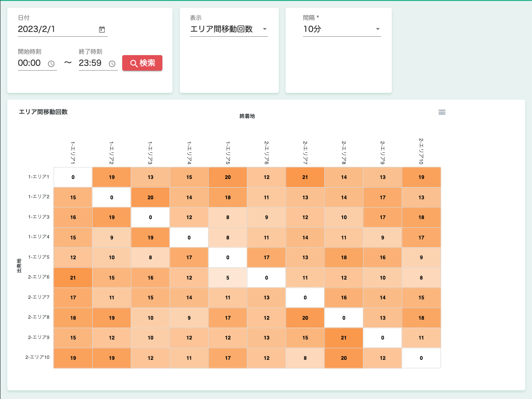532x399 pixels.
Task: Click the start time clock icon
Action: (x=51, y=63)
